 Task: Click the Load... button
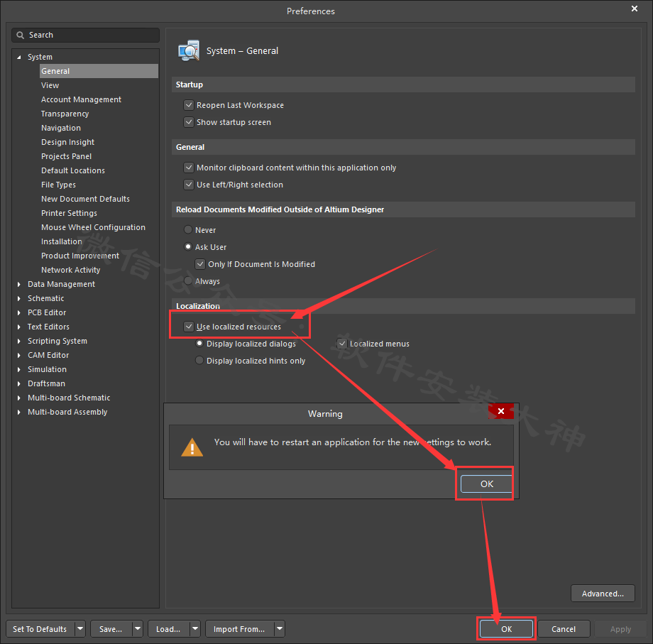(168, 628)
